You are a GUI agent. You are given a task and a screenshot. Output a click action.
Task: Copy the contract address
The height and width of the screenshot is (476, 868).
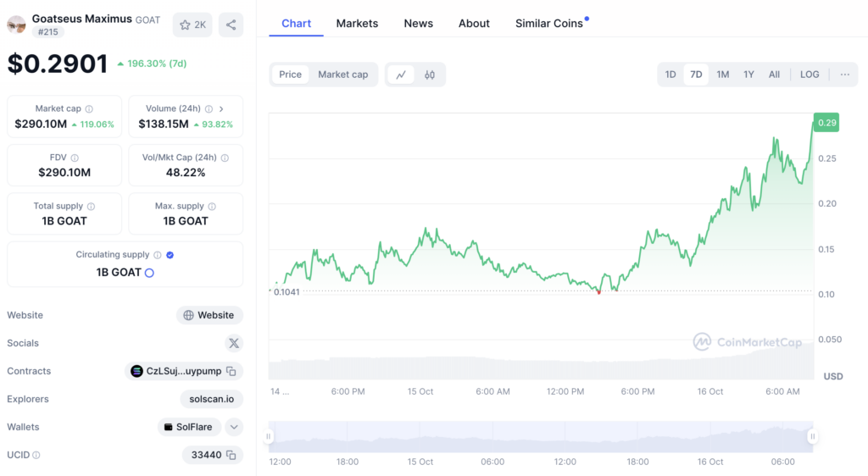pos(231,372)
